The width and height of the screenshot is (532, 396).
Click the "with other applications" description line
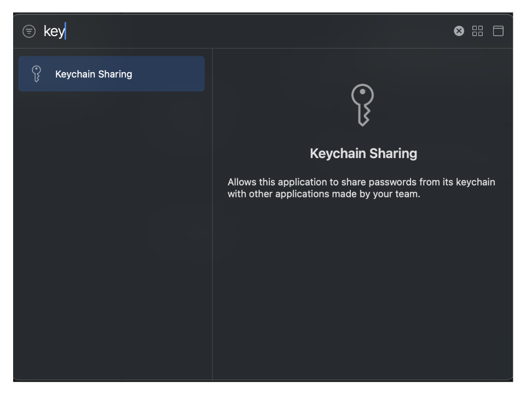click(x=323, y=194)
